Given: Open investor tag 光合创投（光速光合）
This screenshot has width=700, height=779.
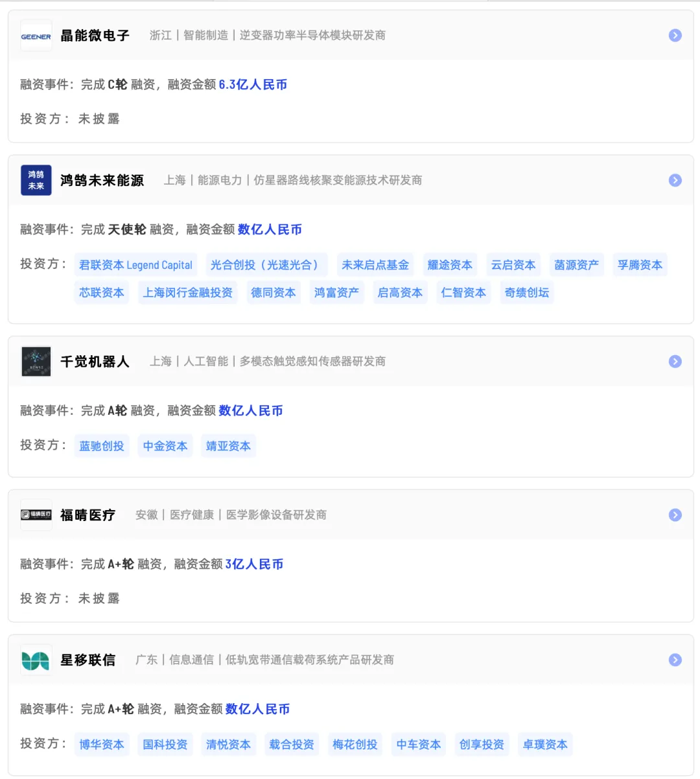Looking at the screenshot, I should pyautogui.click(x=266, y=265).
